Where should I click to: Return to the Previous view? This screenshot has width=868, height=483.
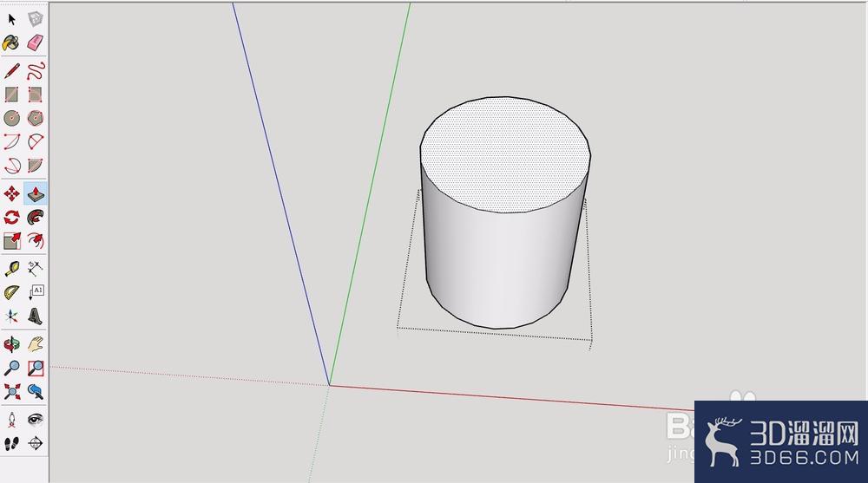[x=36, y=392]
